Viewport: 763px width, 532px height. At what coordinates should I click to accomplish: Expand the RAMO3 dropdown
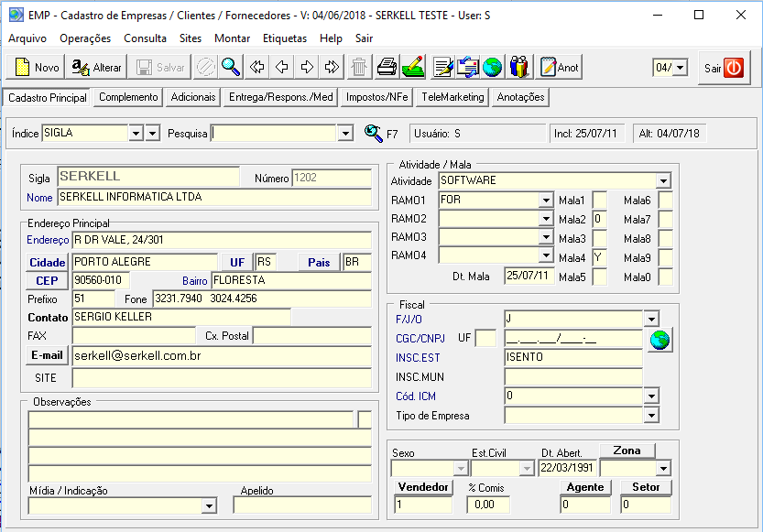pos(546,237)
